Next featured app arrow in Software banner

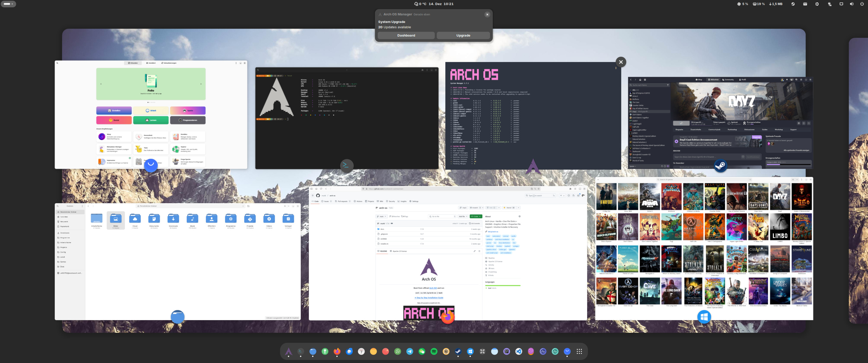[x=201, y=84]
